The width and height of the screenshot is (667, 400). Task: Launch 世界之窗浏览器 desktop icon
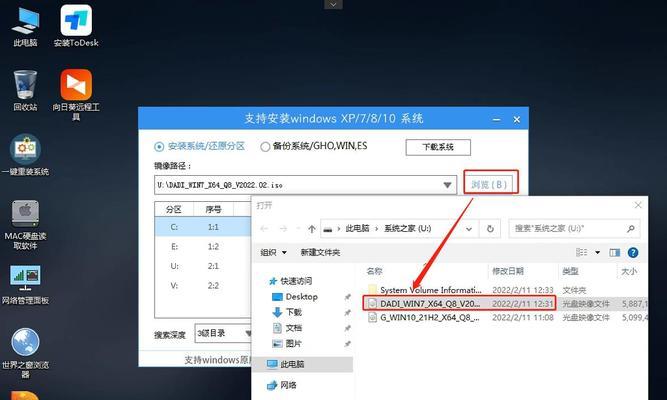[x=25, y=353]
